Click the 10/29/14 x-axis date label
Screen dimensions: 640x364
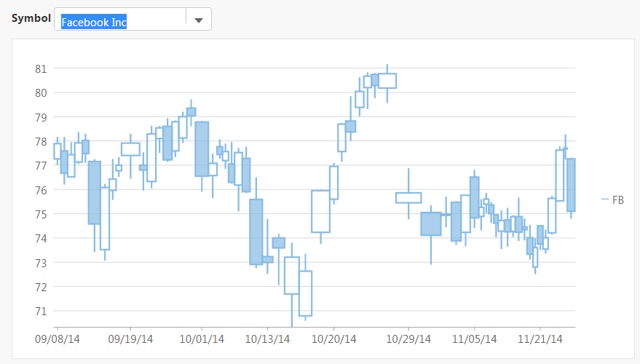click(408, 339)
